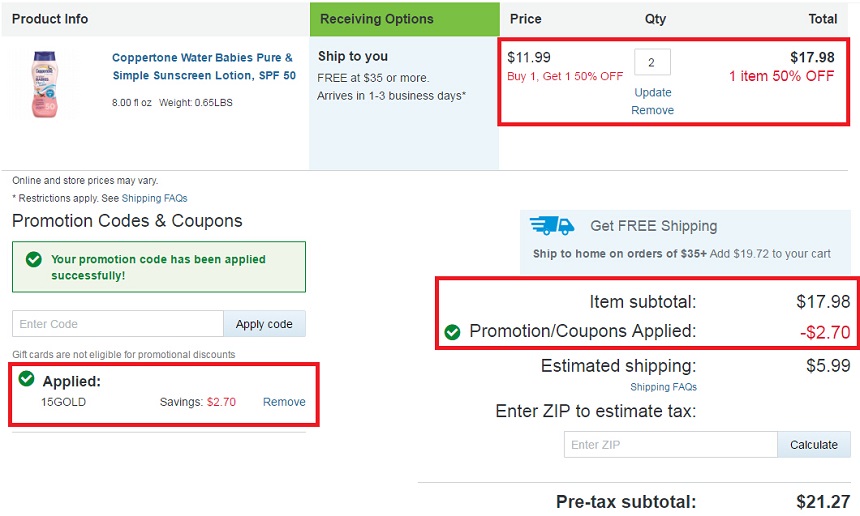The width and height of the screenshot is (860, 516).
Task: Open the Shipping FAQs link under restrictions
Action: pyautogui.click(x=154, y=198)
